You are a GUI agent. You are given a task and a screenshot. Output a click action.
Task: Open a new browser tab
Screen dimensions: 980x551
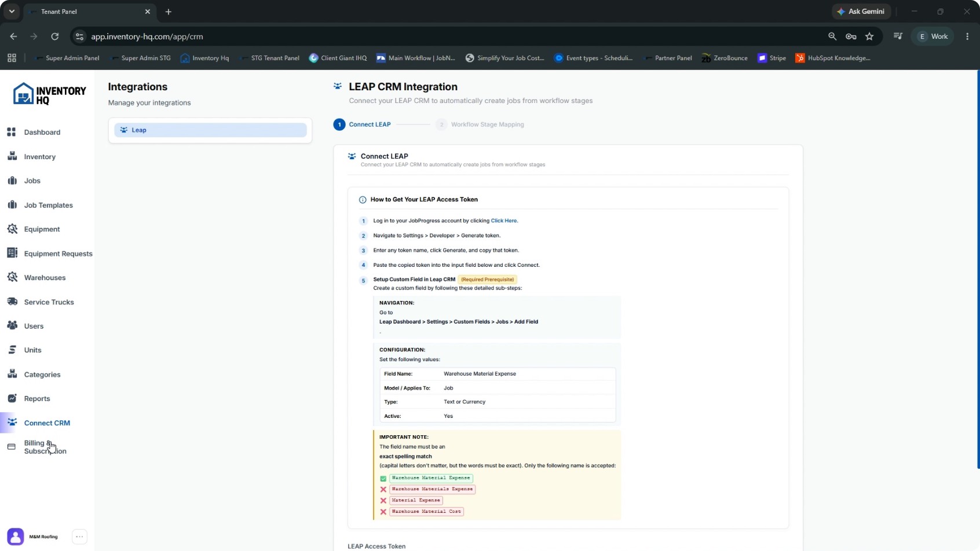pyautogui.click(x=169, y=12)
